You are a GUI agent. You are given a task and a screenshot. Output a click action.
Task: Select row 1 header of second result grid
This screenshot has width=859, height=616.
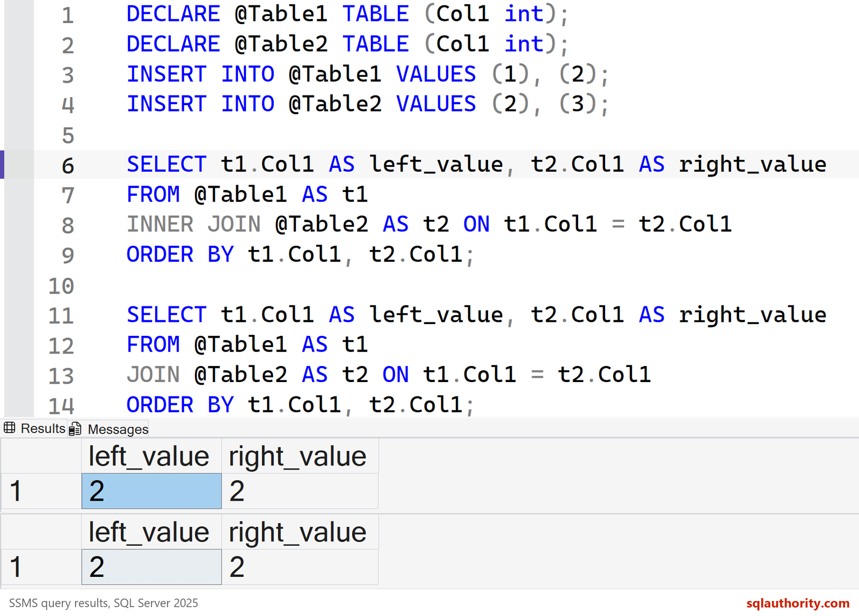(x=41, y=567)
